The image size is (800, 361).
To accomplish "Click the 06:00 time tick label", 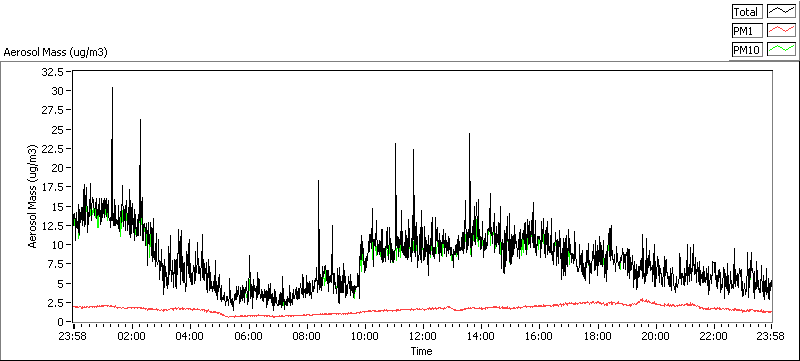I will click(248, 337).
